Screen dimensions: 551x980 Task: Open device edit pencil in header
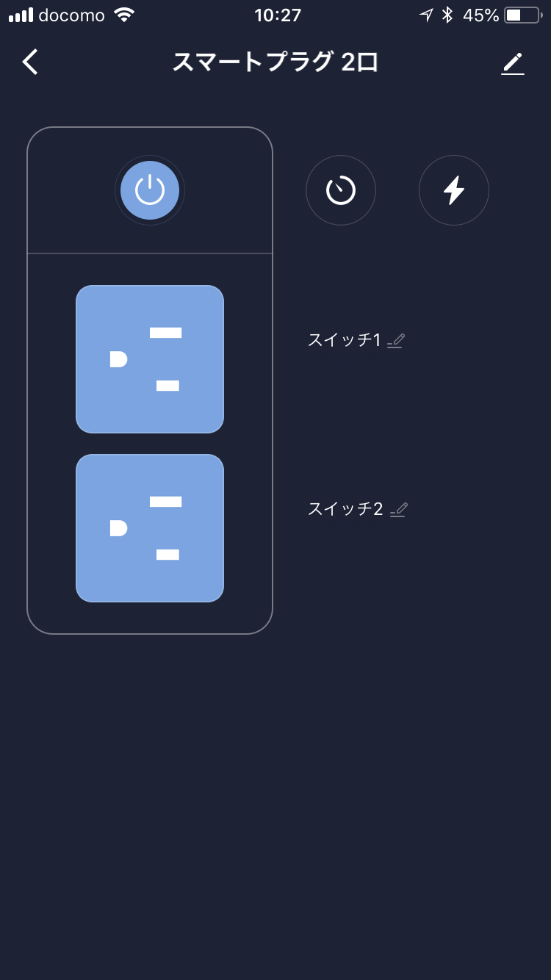tap(513, 63)
